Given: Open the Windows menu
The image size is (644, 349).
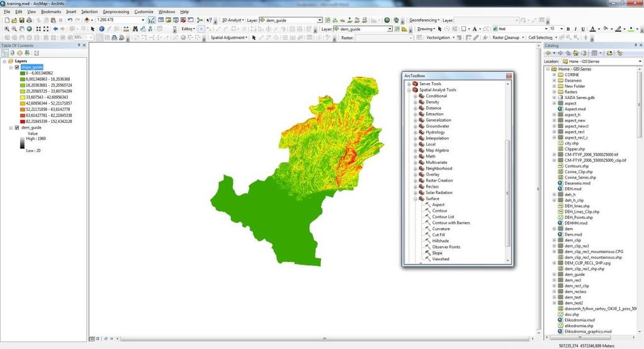Looking at the screenshot, I should coord(167,12).
